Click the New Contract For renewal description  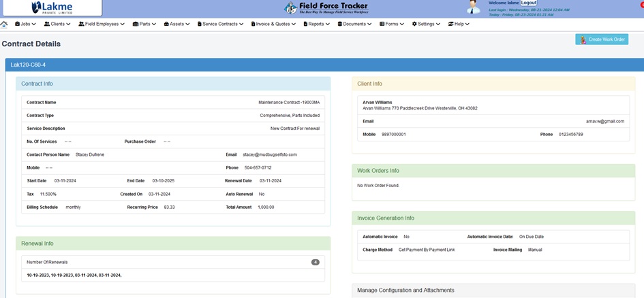point(295,129)
